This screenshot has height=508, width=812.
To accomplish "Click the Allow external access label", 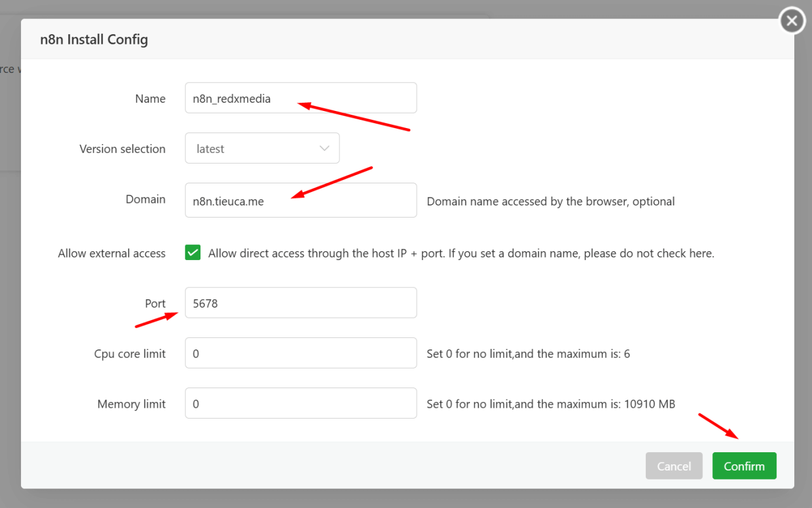I will (112, 253).
